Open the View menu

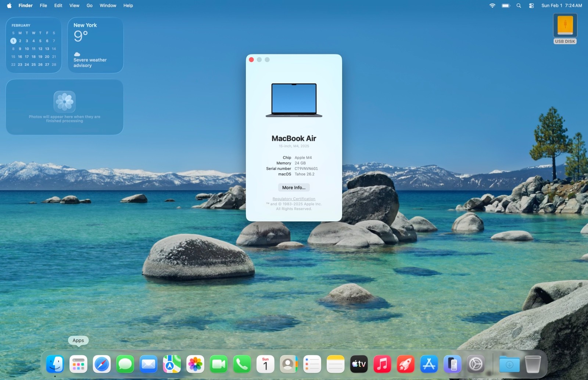click(x=74, y=6)
